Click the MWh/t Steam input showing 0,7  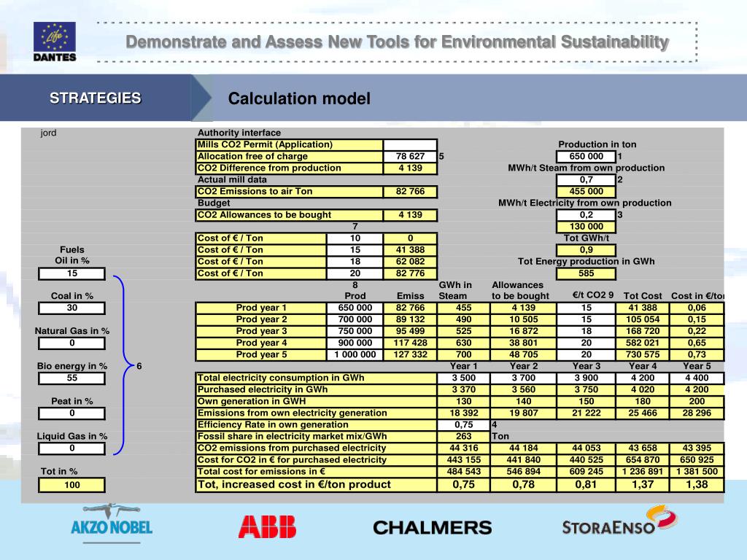(586, 179)
